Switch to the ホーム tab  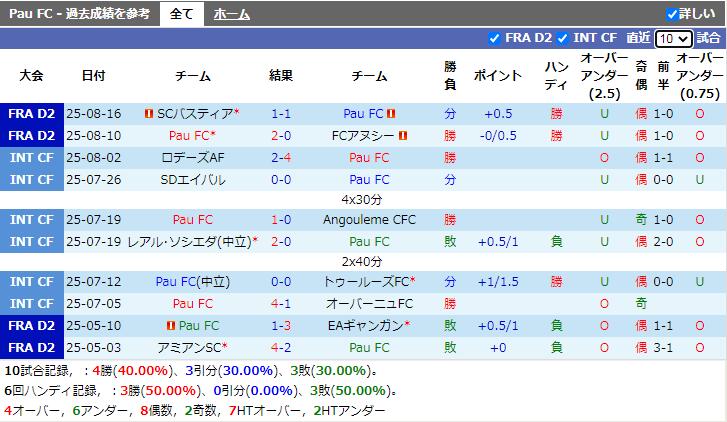(x=232, y=14)
